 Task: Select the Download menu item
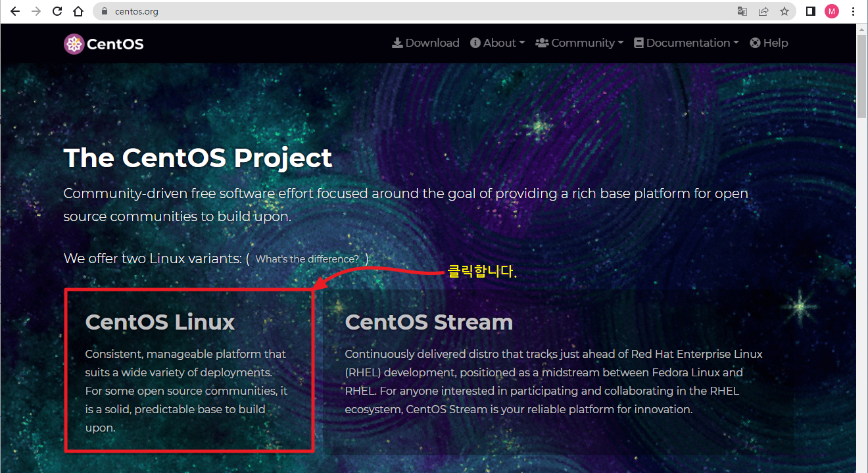pyautogui.click(x=425, y=42)
